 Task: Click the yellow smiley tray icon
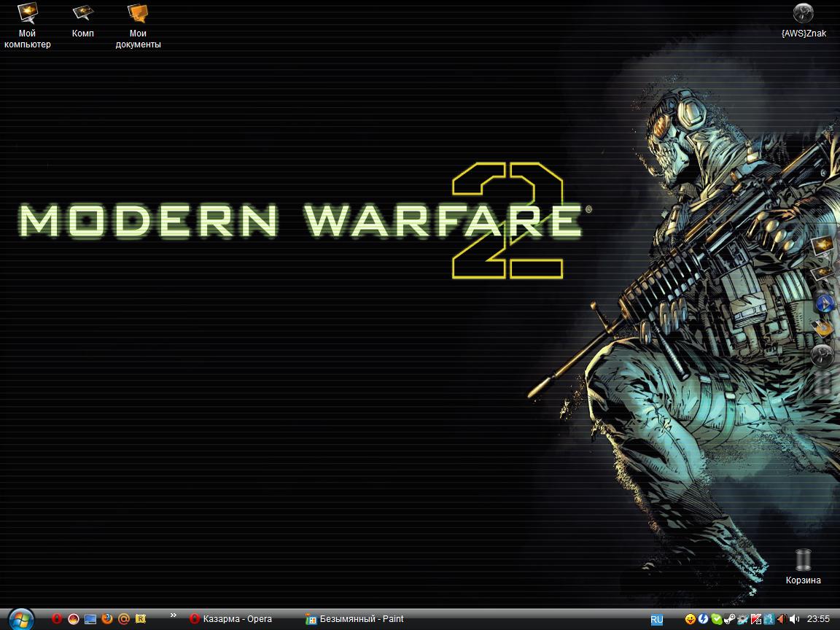[x=691, y=619]
